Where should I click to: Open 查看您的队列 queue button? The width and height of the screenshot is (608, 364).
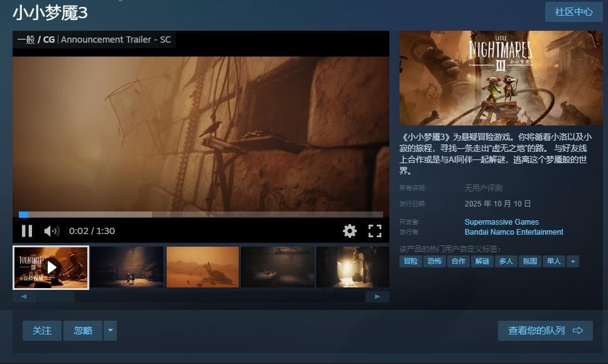point(545,331)
